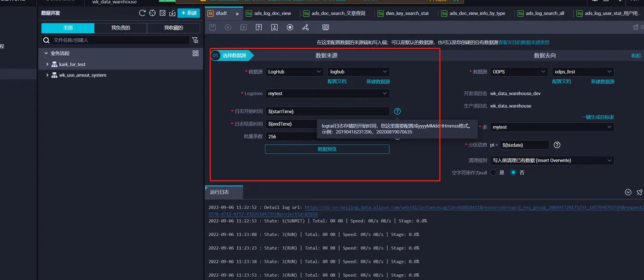Expand the wk_use_amout_system workflow

click(47, 75)
